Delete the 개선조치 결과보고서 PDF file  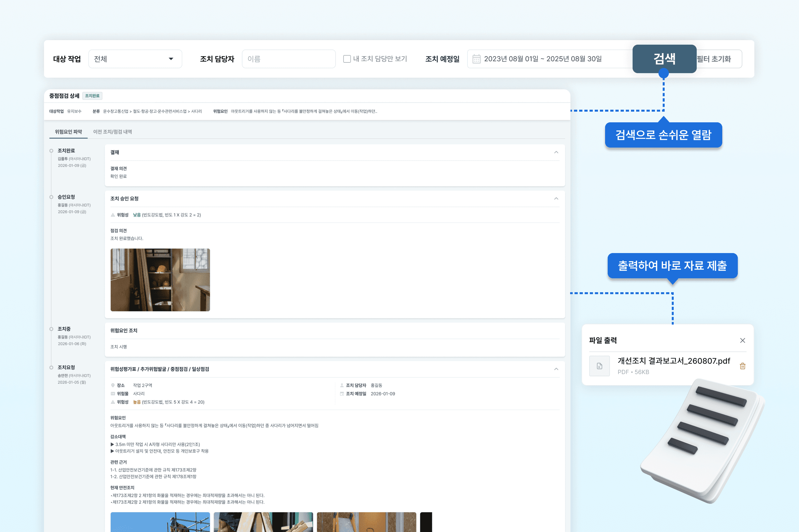pos(742,366)
